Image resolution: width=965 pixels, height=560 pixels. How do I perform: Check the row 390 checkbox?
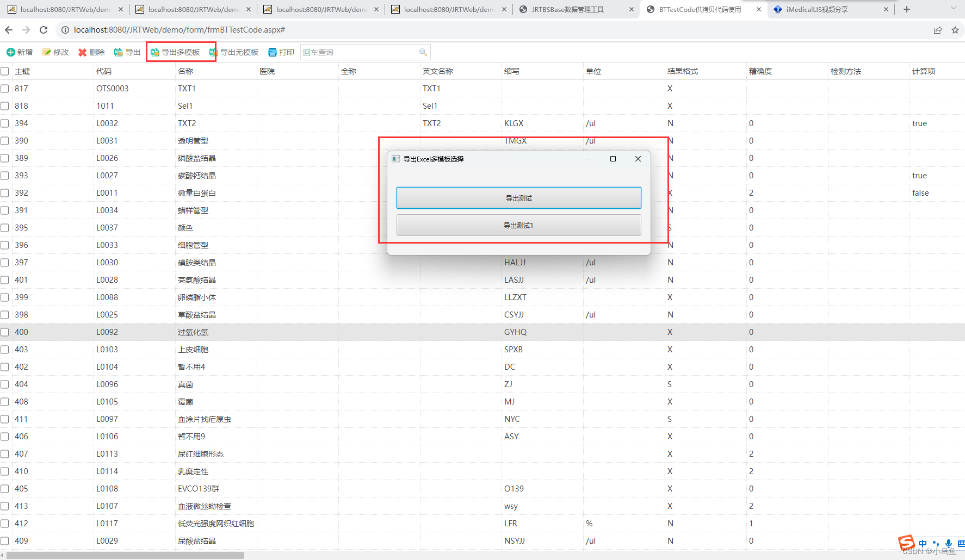tap(5, 141)
